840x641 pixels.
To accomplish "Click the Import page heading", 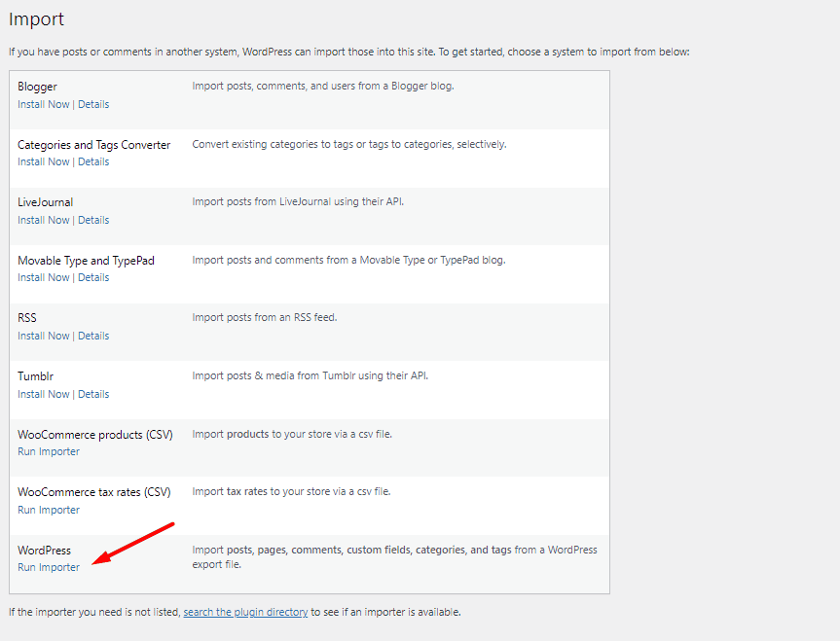I will 36,18.
